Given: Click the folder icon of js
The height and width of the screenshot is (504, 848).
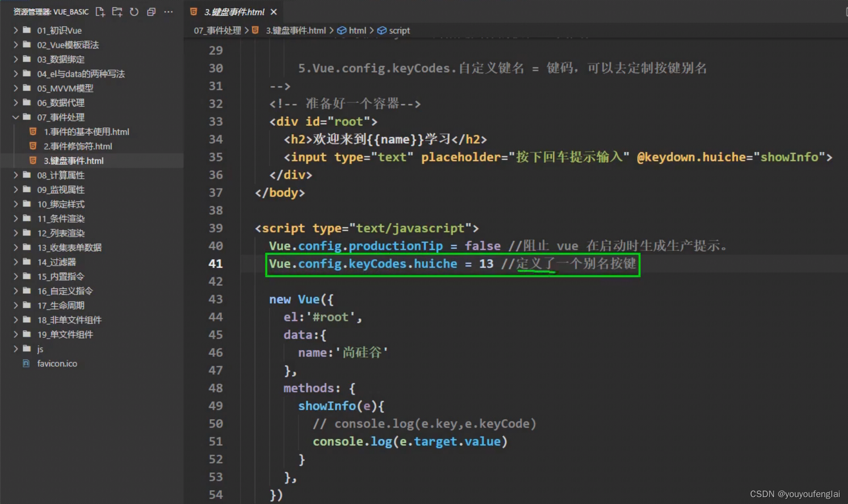Looking at the screenshot, I should pyautogui.click(x=27, y=349).
